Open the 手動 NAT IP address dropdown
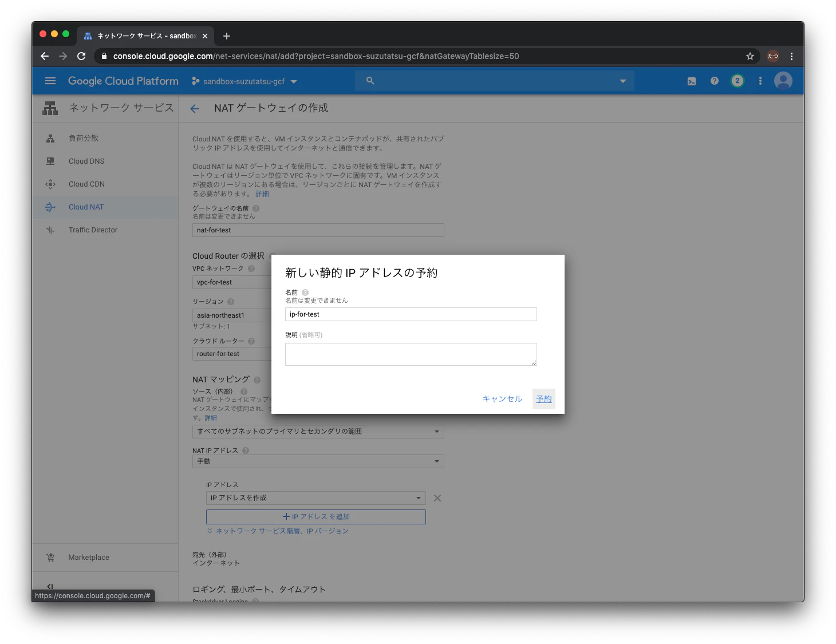 pos(318,461)
